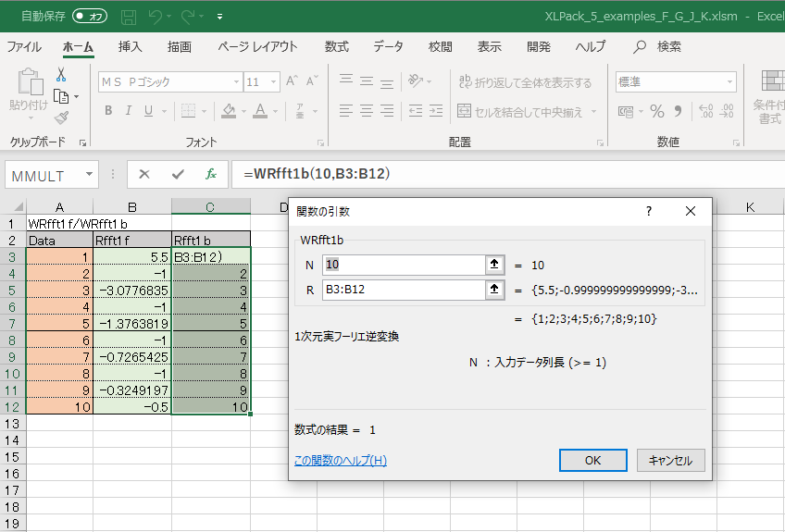Click the cut scissors icon

61,74
